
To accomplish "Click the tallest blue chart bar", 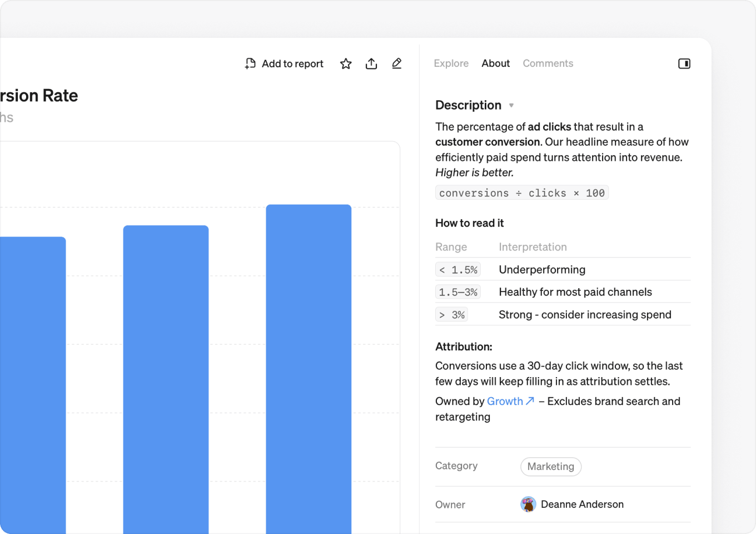I will tap(309, 369).
